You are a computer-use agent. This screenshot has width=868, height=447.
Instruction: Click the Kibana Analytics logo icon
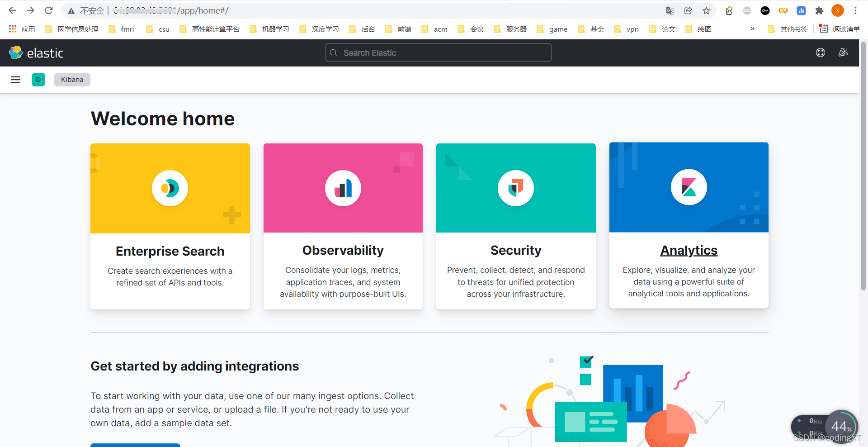[689, 187]
